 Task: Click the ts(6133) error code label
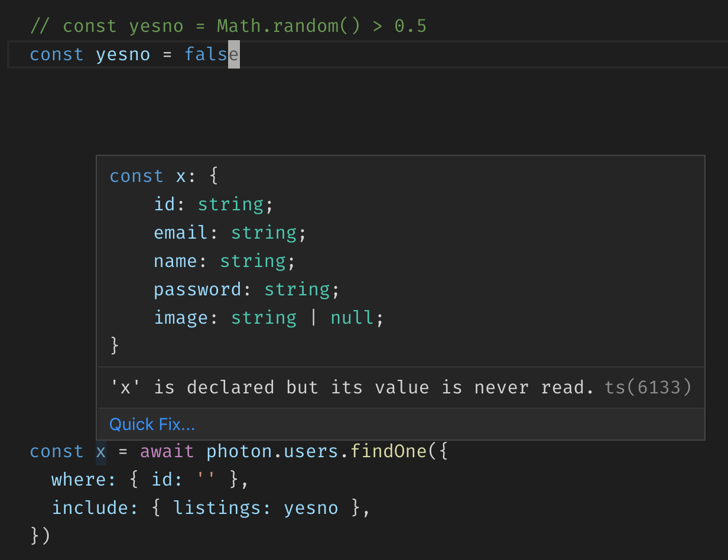[x=648, y=387]
